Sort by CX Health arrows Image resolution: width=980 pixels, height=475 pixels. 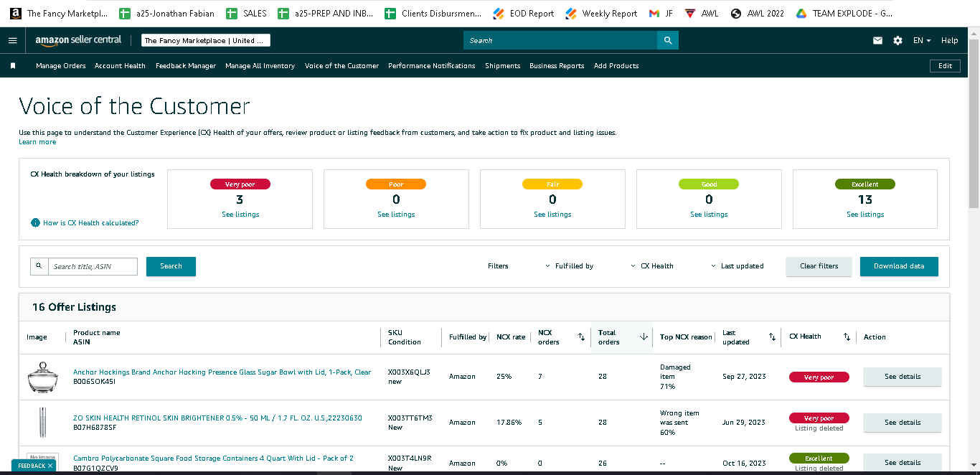click(847, 337)
